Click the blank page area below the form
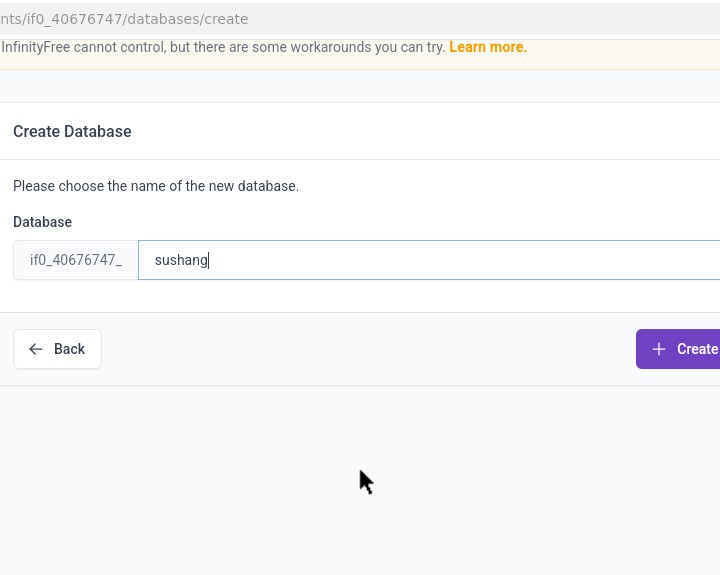Image resolution: width=720 pixels, height=575 pixels. coord(360,480)
